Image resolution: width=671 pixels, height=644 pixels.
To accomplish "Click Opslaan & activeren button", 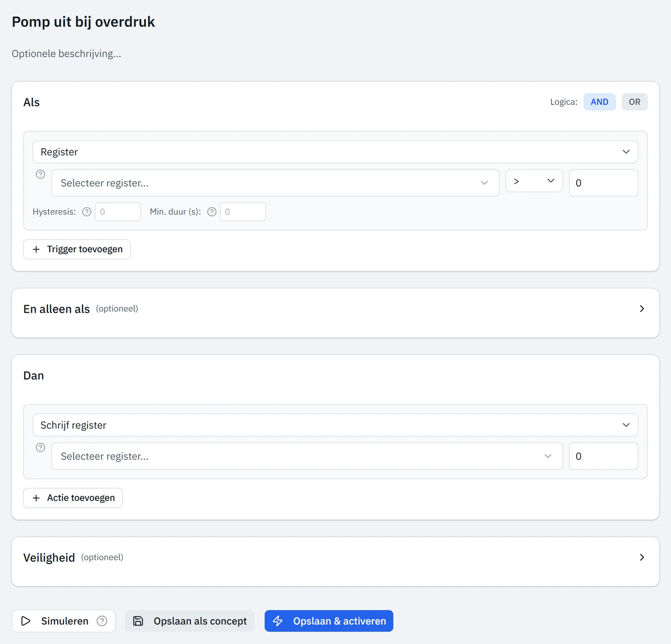I will tap(329, 621).
